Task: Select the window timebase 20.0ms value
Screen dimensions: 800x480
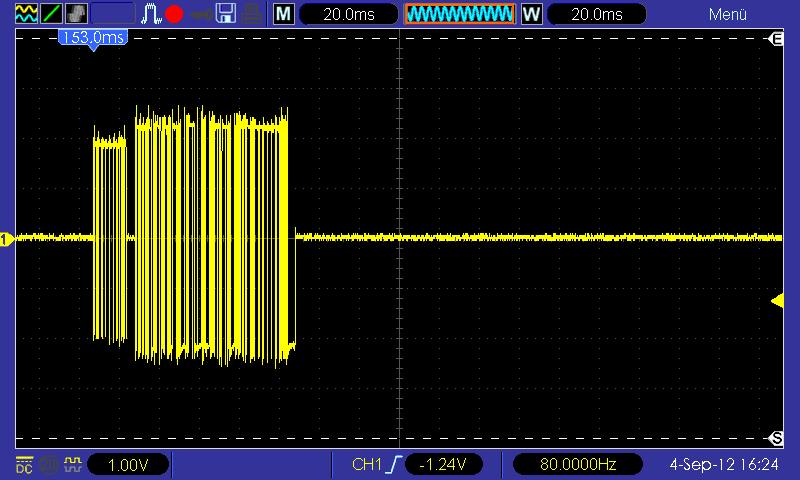Action: pyautogui.click(x=596, y=14)
